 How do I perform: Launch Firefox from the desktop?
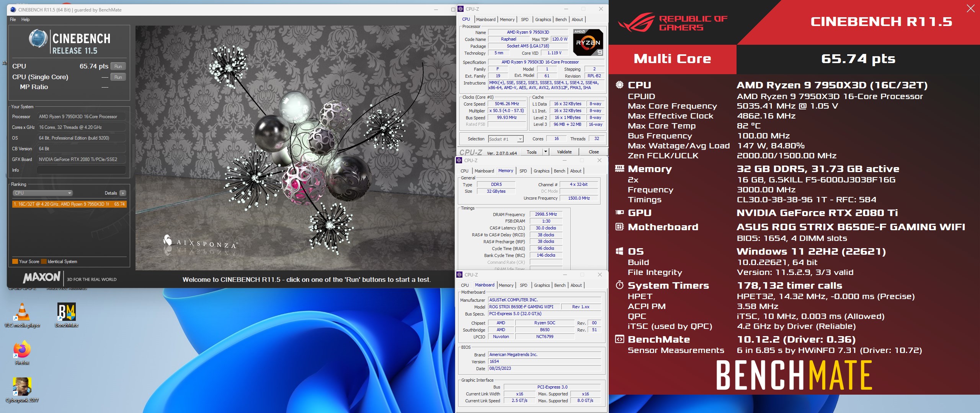tap(22, 352)
